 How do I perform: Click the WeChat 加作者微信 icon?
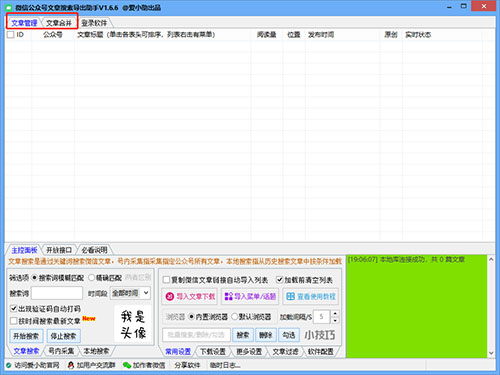(127, 365)
